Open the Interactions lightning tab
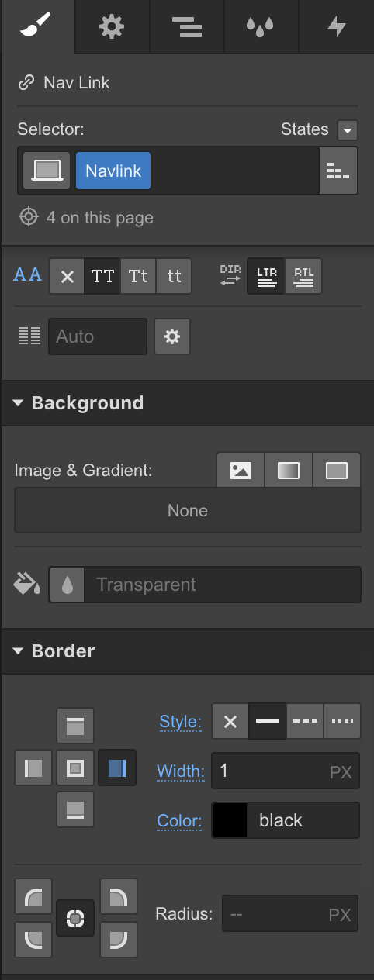The width and height of the screenshot is (374, 980). coord(336,27)
